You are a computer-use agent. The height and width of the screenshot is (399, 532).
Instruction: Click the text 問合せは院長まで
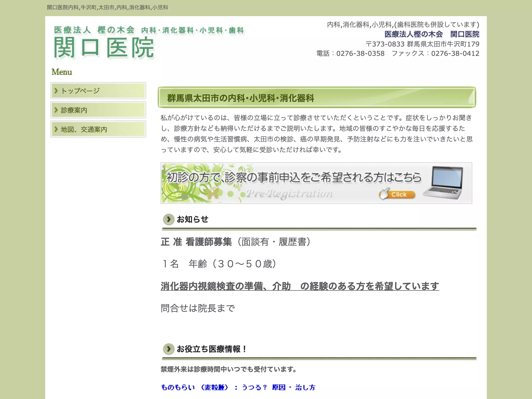(x=198, y=308)
